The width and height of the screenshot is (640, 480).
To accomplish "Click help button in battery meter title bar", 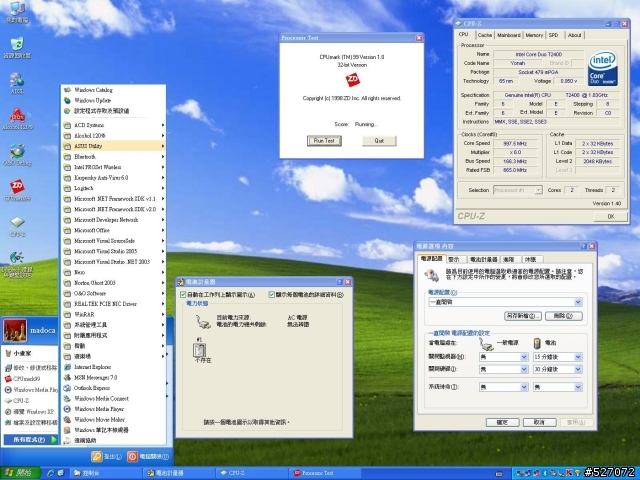I will [x=340, y=282].
